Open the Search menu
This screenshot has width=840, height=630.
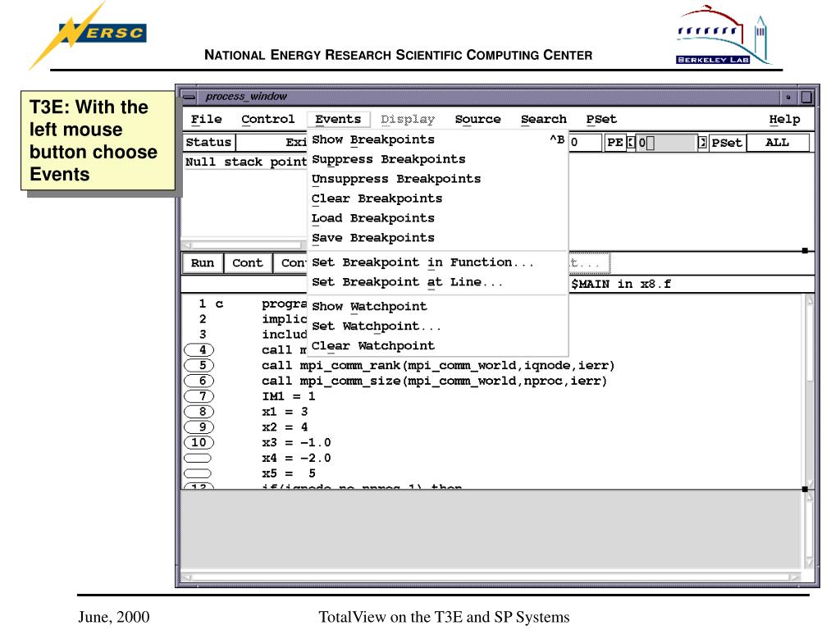pyautogui.click(x=543, y=119)
